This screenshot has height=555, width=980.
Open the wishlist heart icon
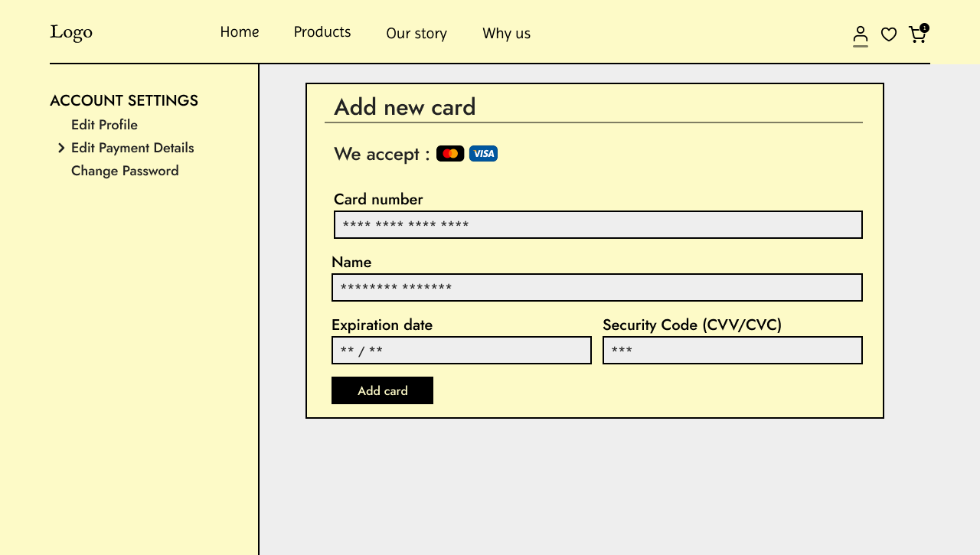(889, 34)
